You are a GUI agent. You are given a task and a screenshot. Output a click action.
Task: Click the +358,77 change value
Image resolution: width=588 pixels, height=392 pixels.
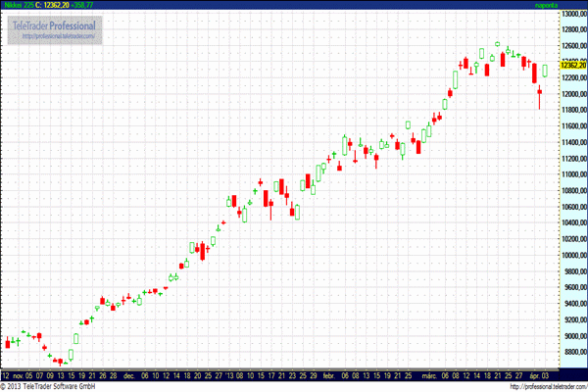pyautogui.click(x=93, y=5)
